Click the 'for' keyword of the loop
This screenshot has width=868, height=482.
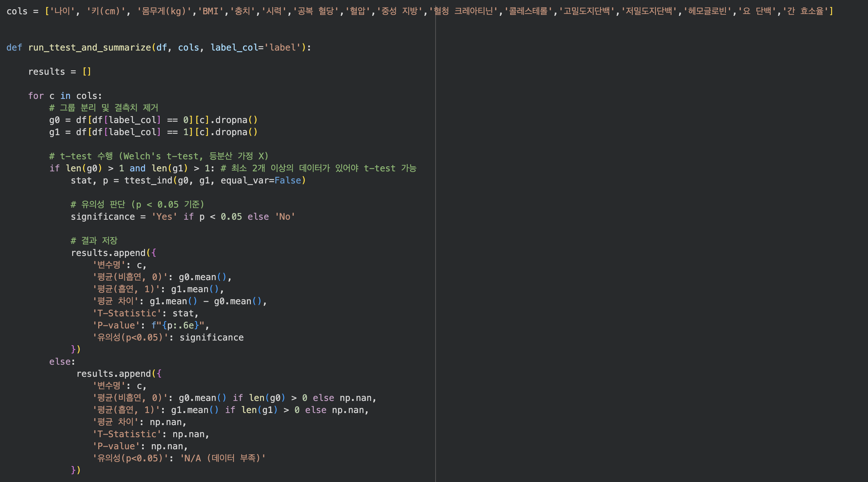(36, 96)
